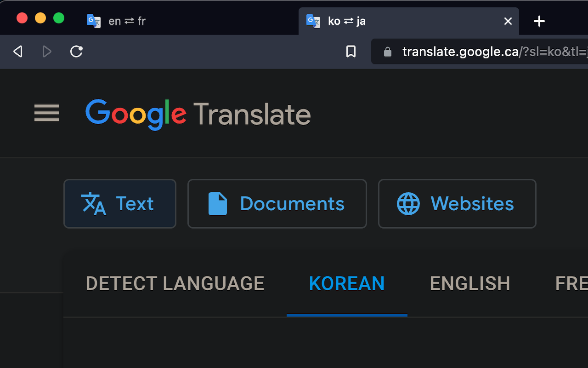This screenshot has height=368, width=588.
Task: Activate the ko ⇄ ja browser tab
Action: (x=409, y=21)
